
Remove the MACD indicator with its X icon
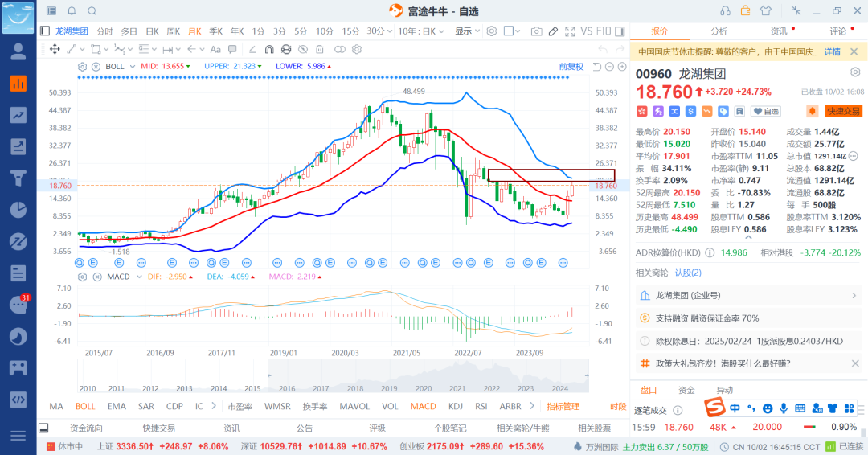(97, 277)
